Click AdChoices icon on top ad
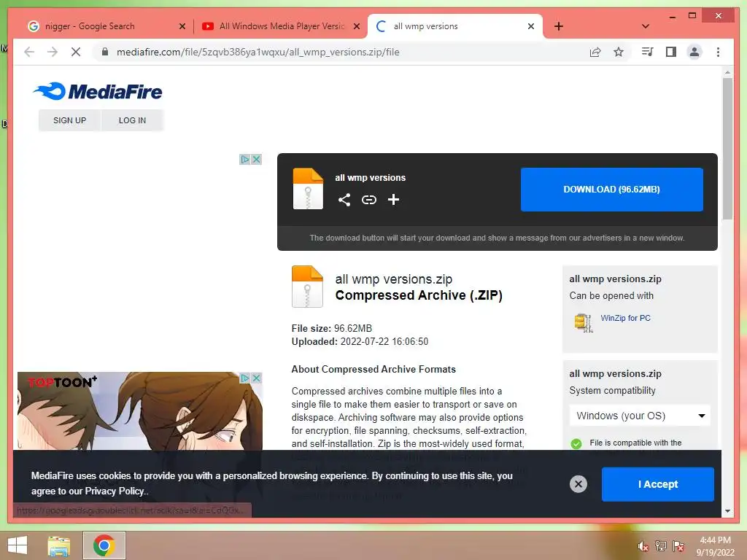747x560 pixels. [x=245, y=159]
